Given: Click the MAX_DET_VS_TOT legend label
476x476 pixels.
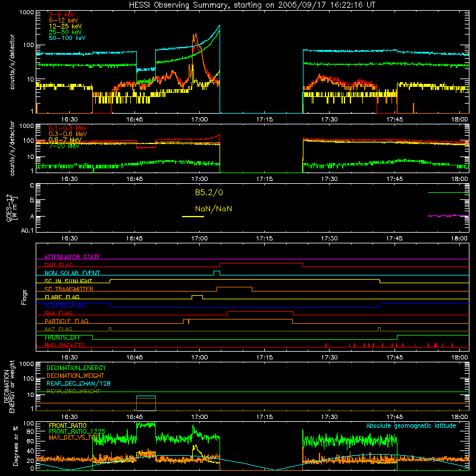Looking at the screenshot, I should click(74, 437).
